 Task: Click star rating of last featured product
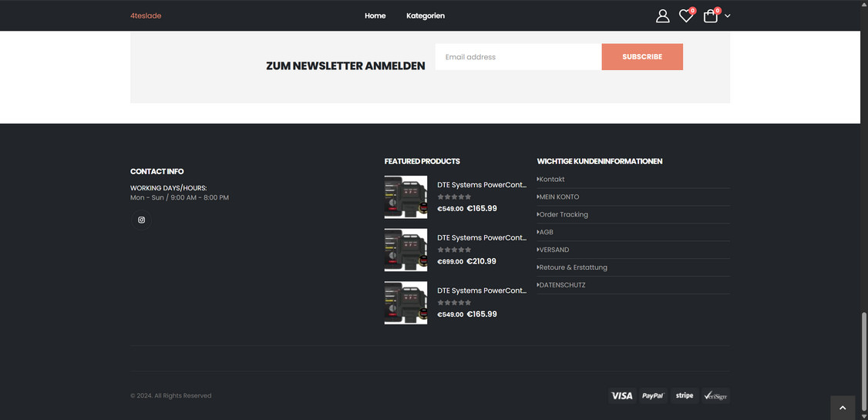[x=455, y=303]
